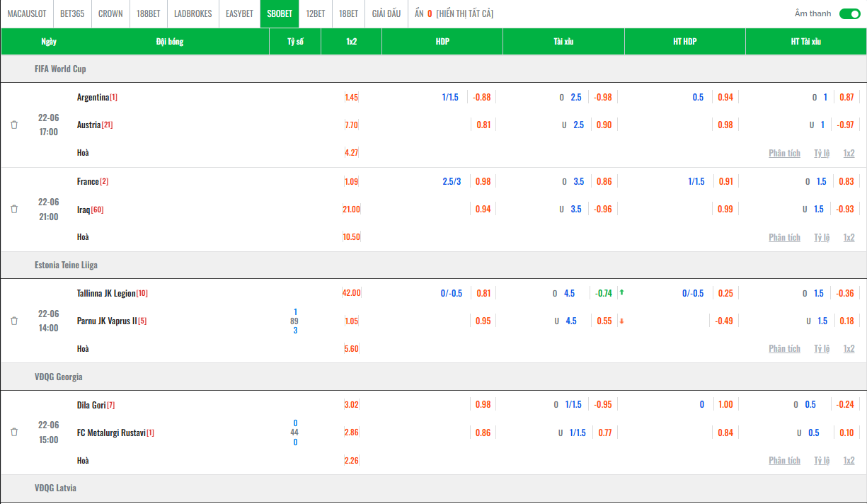This screenshot has height=504, width=867.
Task: Toggle the Âm thanh sound switch
Action: (x=849, y=13)
